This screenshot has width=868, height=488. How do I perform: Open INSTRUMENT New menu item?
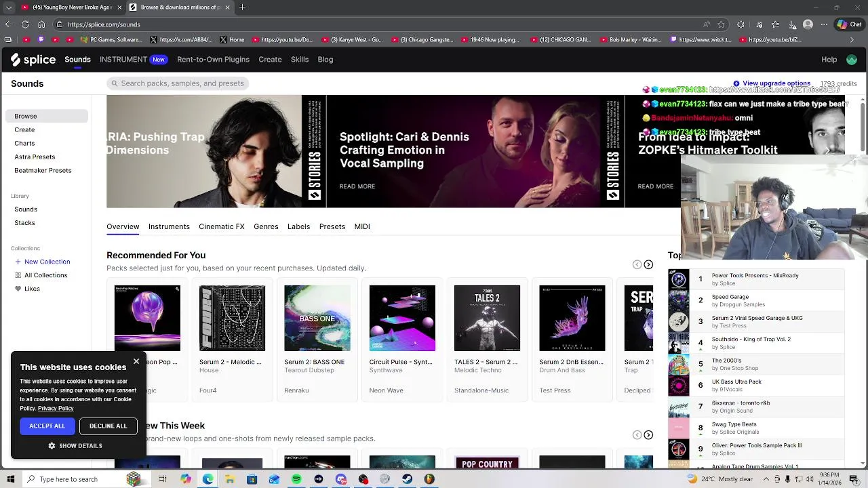pos(134,60)
